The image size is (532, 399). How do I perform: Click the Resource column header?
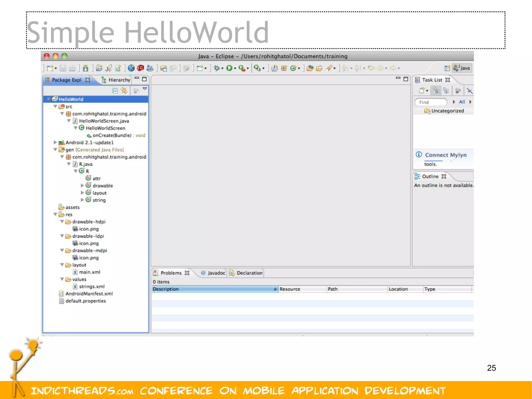(x=303, y=289)
